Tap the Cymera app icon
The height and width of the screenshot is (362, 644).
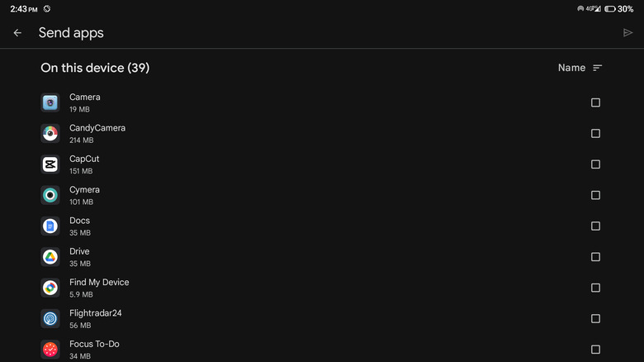point(50,195)
